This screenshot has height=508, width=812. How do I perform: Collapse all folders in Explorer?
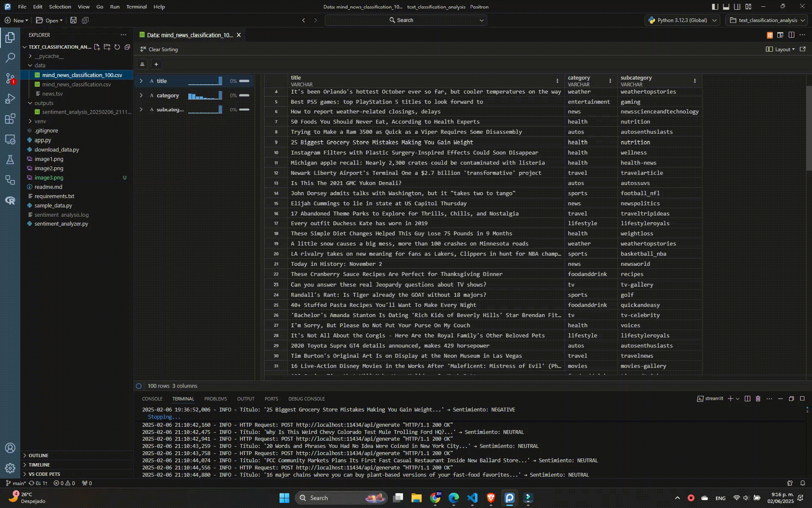coord(127,47)
